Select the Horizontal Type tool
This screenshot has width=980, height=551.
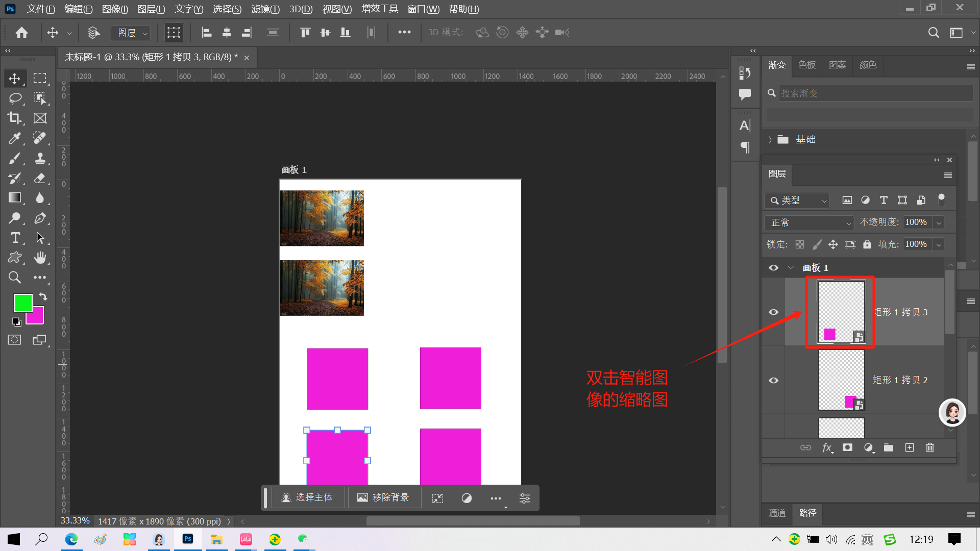15,238
